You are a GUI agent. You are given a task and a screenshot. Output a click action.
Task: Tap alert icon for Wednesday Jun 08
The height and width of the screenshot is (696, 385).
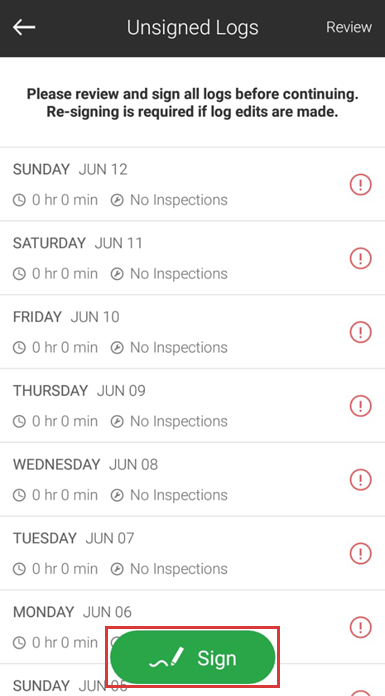pyautogui.click(x=361, y=479)
